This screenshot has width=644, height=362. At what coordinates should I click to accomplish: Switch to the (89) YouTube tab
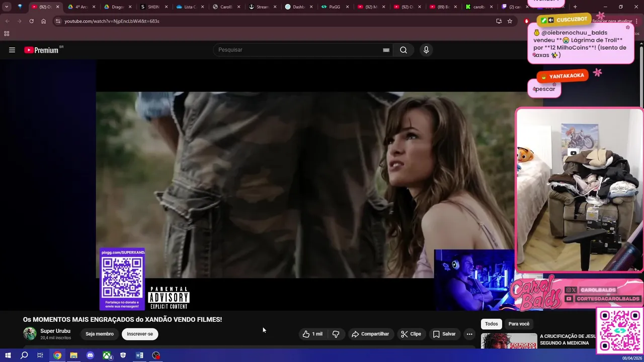[444, 7]
